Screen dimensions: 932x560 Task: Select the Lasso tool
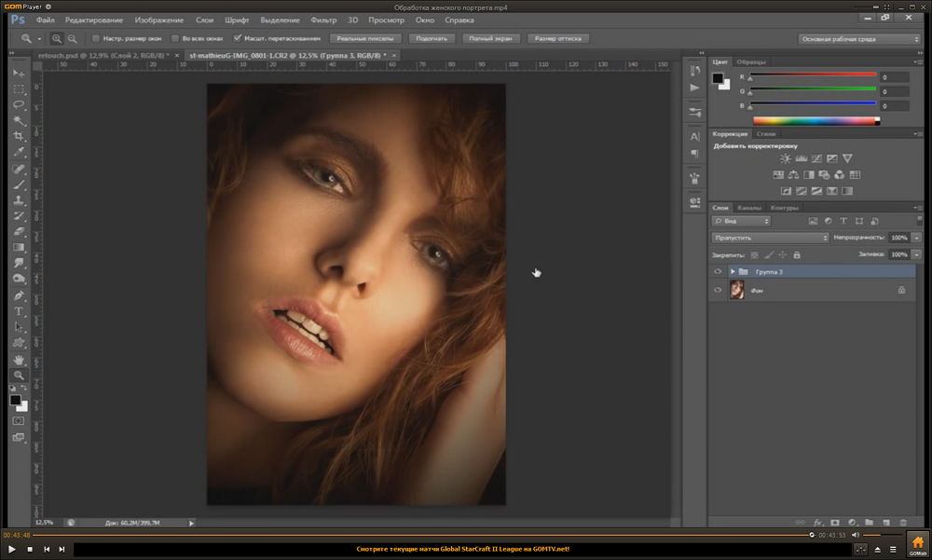pyautogui.click(x=19, y=104)
